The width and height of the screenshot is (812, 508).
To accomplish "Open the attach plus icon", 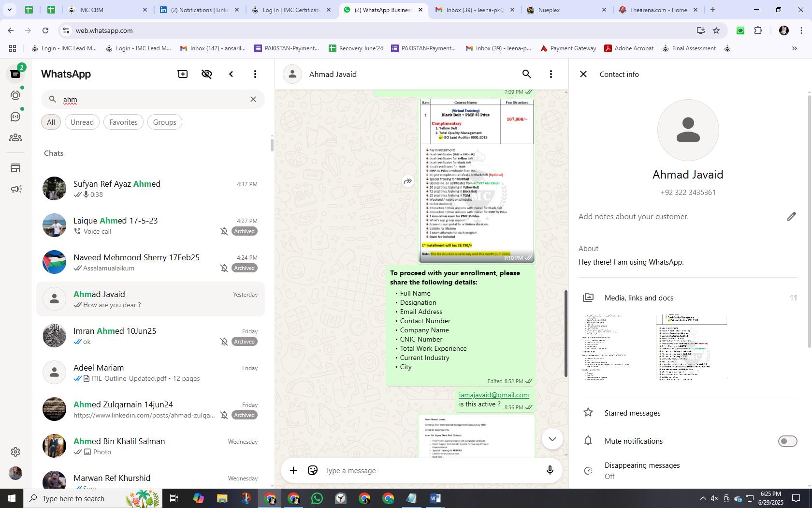I will pos(293,470).
